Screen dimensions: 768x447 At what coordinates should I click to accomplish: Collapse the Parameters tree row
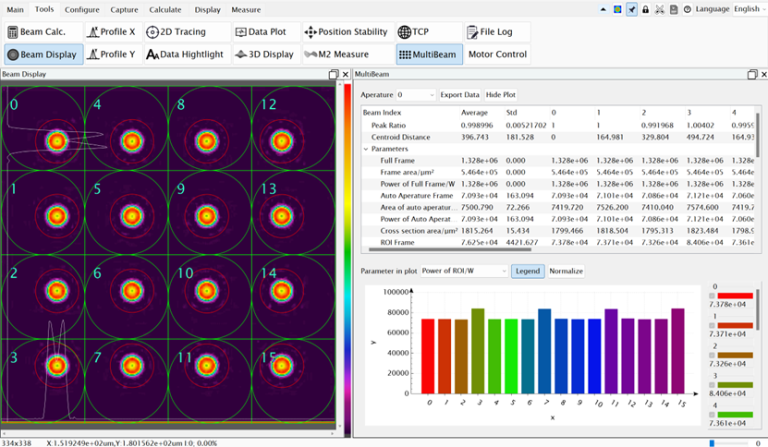coord(366,149)
